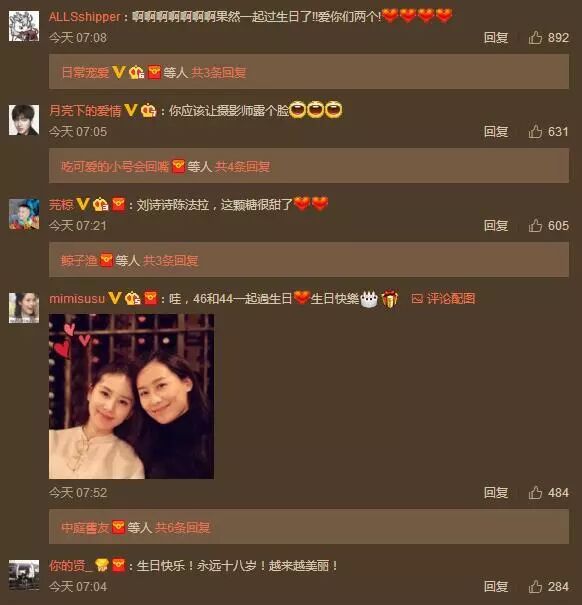Like the comment with 892 likes
The width and height of the screenshot is (582, 605).
[x=535, y=37]
